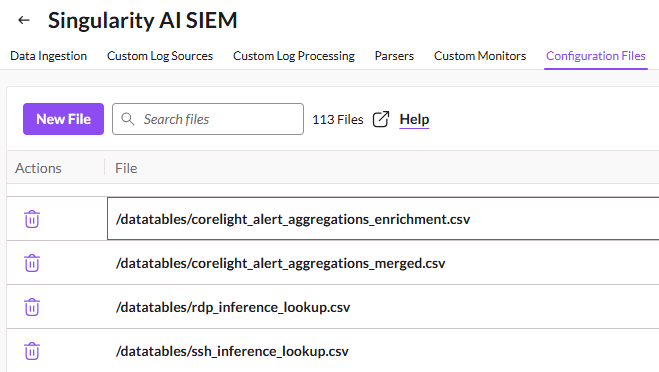Open /datatables/corelight_alert_aggregations_enrichment.csv
The width and height of the screenshot is (659, 372).
(293, 219)
